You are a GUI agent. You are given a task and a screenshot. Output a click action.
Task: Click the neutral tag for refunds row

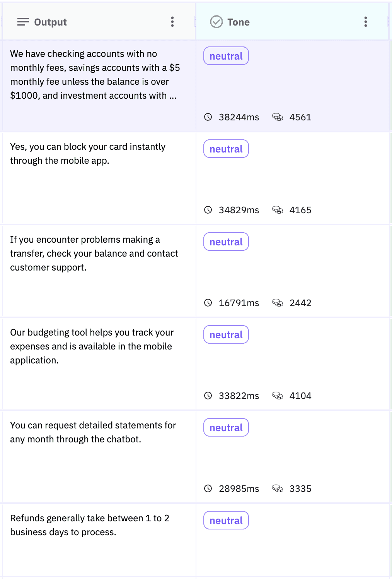(x=226, y=521)
